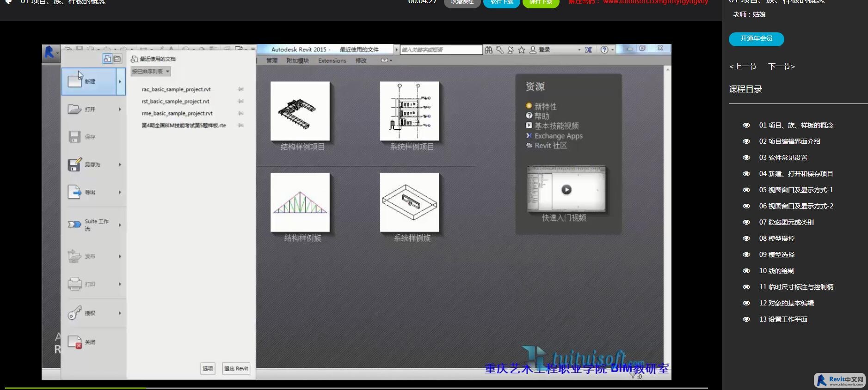
Task: Open the 系统样例项目 thumbnail
Action: coord(410,111)
